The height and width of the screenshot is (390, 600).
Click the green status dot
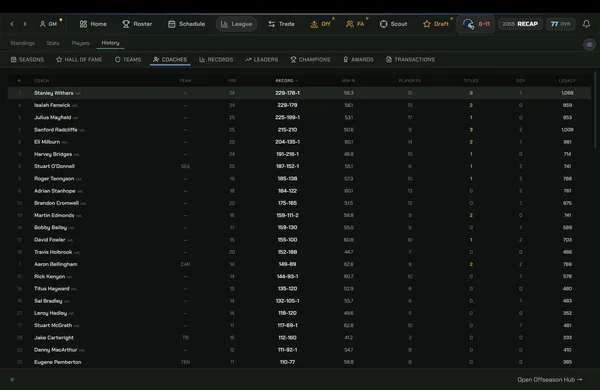pyautogui.click(x=12, y=380)
